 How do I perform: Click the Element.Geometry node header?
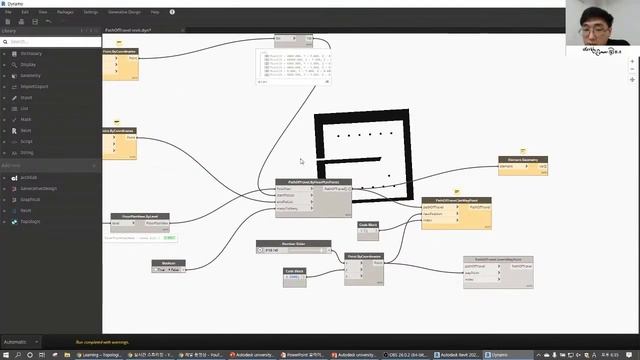(523, 160)
